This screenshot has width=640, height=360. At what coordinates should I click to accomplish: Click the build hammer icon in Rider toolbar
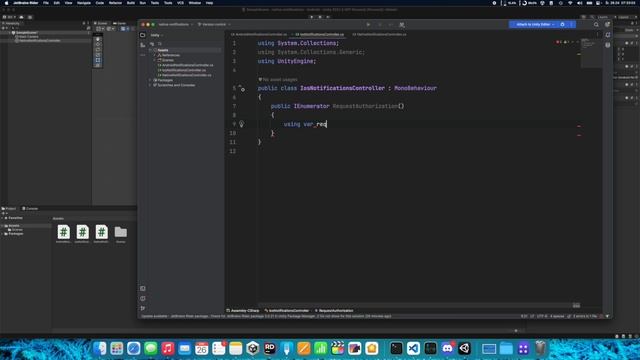point(402,24)
